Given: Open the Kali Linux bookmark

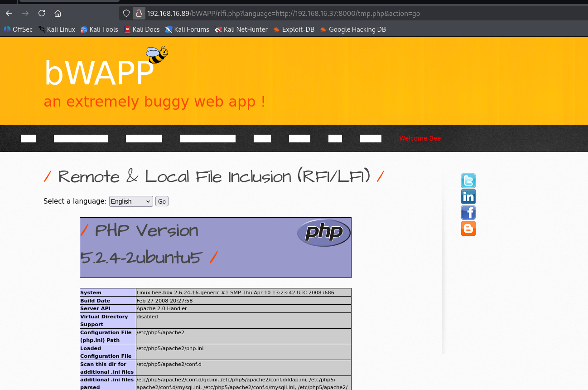Looking at the screenshot, I should (x=57, y=29).
